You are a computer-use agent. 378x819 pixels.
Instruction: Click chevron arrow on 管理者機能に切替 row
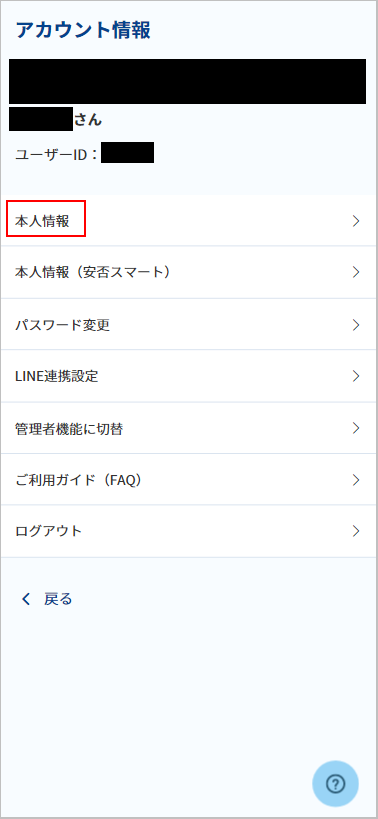(356, 428)
